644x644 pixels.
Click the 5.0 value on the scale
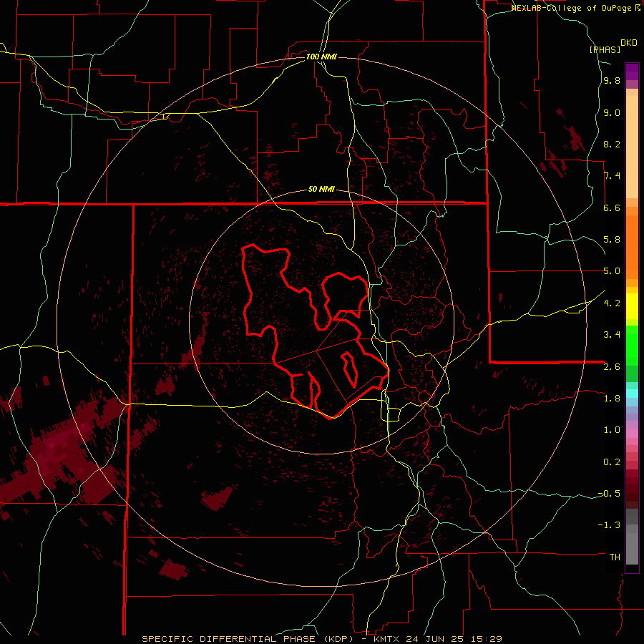[612, 271]
